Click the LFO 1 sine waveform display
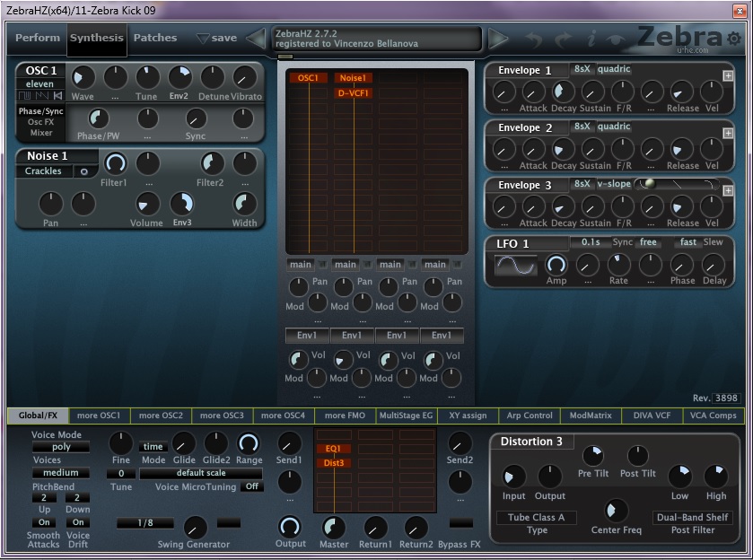753x560 pixels. click(x=516, y=266)
